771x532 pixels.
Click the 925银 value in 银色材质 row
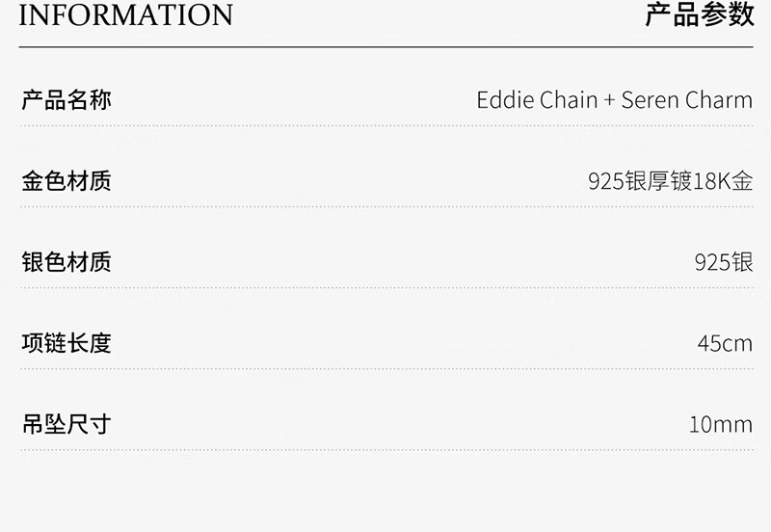pos(723,262)
